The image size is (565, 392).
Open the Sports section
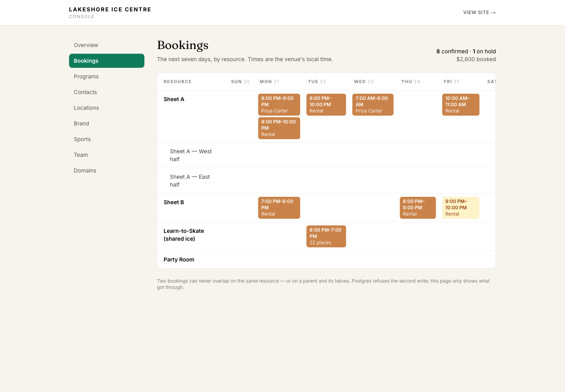pos(107,139)
